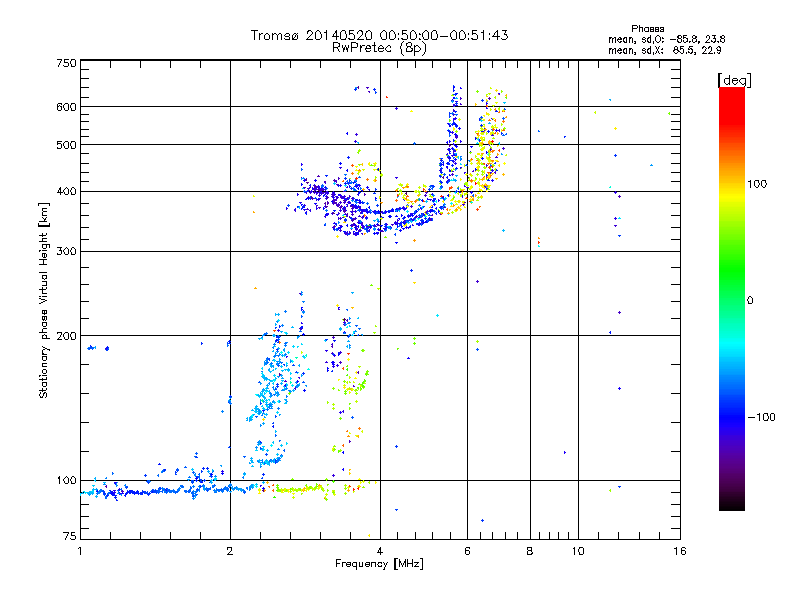
Task: Click the frequency axis tick '2'
Action: 230,551
